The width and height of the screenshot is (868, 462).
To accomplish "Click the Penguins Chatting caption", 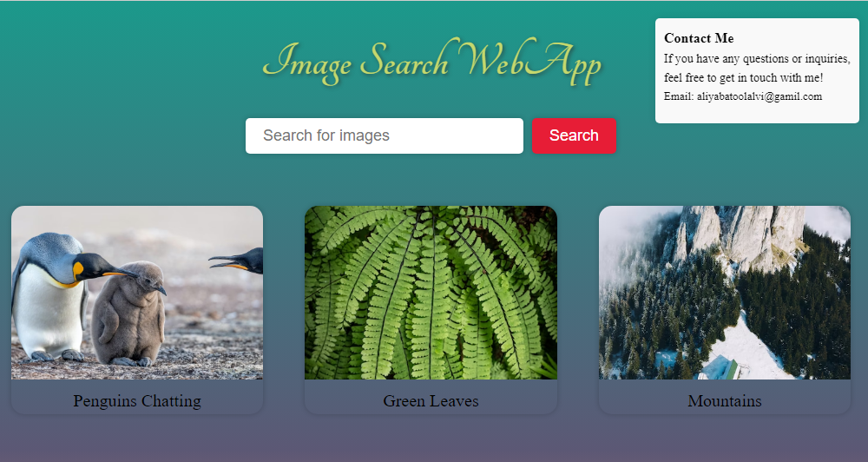I will tap(137, 400).
